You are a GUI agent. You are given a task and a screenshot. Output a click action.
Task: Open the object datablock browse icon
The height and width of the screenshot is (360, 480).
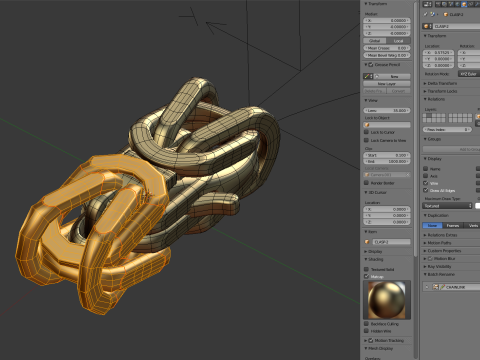[x=427, y=26]
